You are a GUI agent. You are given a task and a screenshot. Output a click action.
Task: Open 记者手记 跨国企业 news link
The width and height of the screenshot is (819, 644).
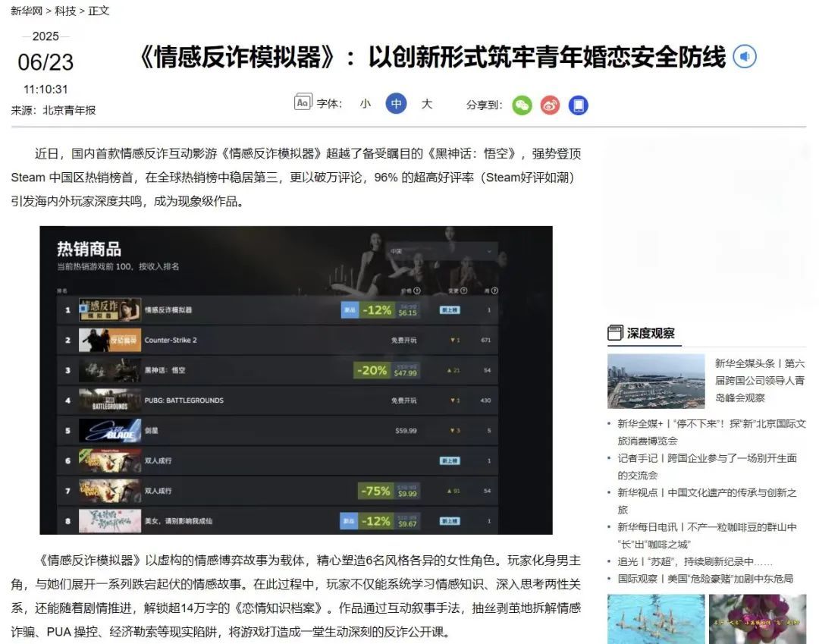(708, 467)
